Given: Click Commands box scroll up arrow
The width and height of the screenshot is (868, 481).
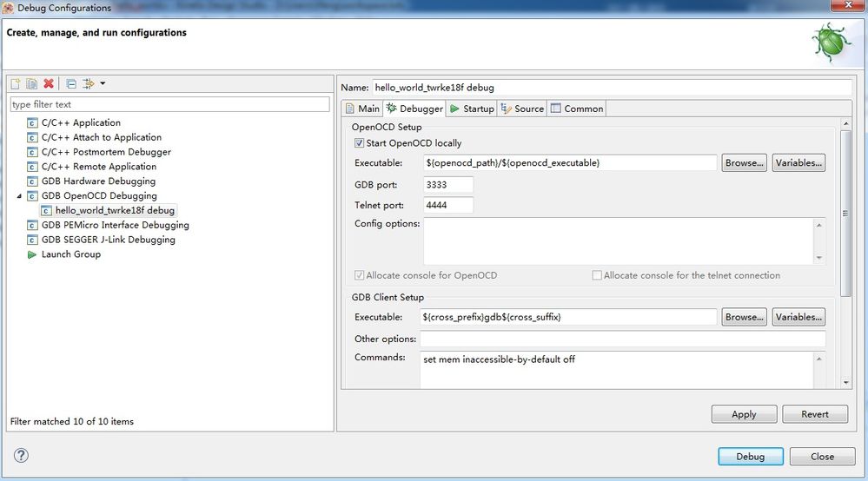Looking at the screenshot, I should (x=818, y=359).
